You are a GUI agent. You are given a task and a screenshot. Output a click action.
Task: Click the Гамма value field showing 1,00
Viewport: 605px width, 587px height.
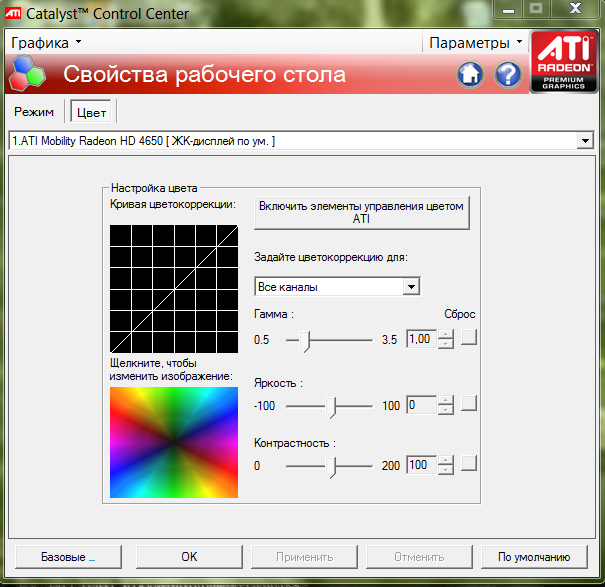pyautogui.click(x=421, y=339)
